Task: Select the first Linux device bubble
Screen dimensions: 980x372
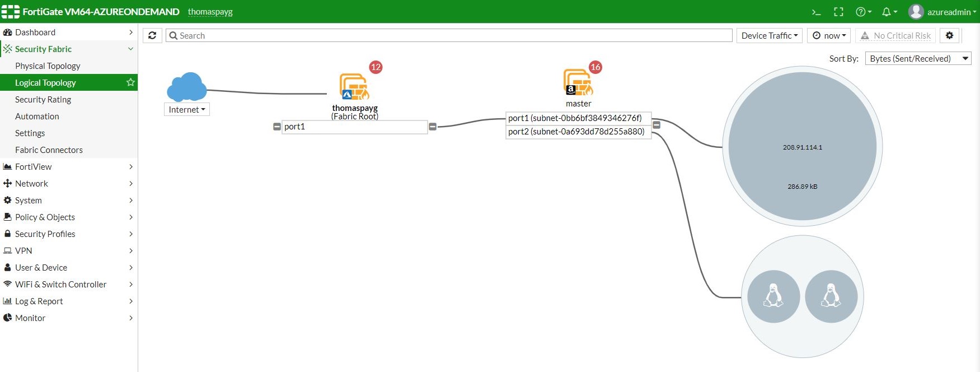Action: coord(773,296)
